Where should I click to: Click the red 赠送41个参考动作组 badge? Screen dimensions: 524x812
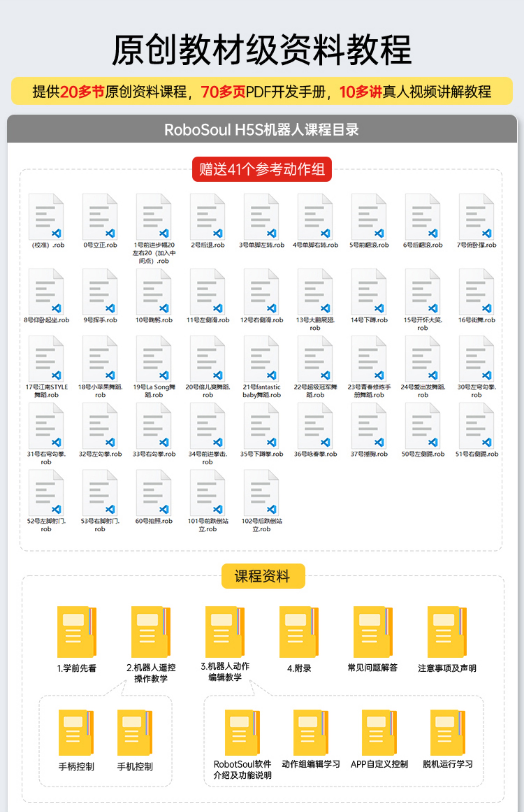pyautogui.click(x=262, y=169)
